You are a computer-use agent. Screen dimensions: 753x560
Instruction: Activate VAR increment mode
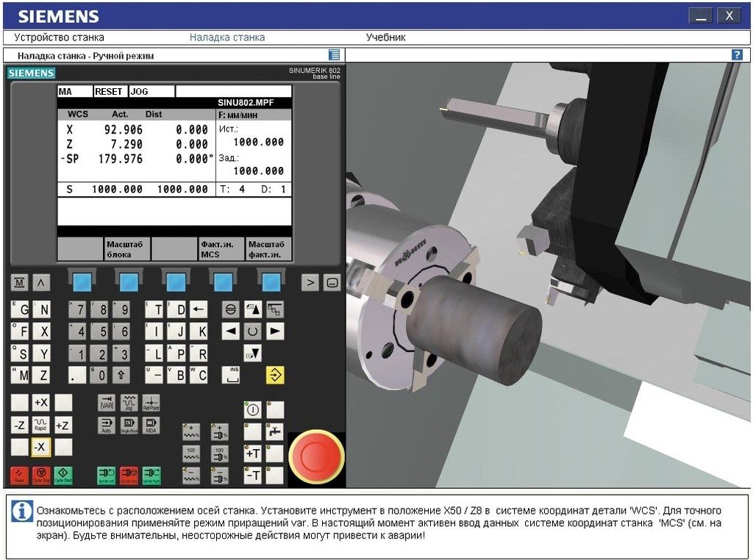[107, 403]
